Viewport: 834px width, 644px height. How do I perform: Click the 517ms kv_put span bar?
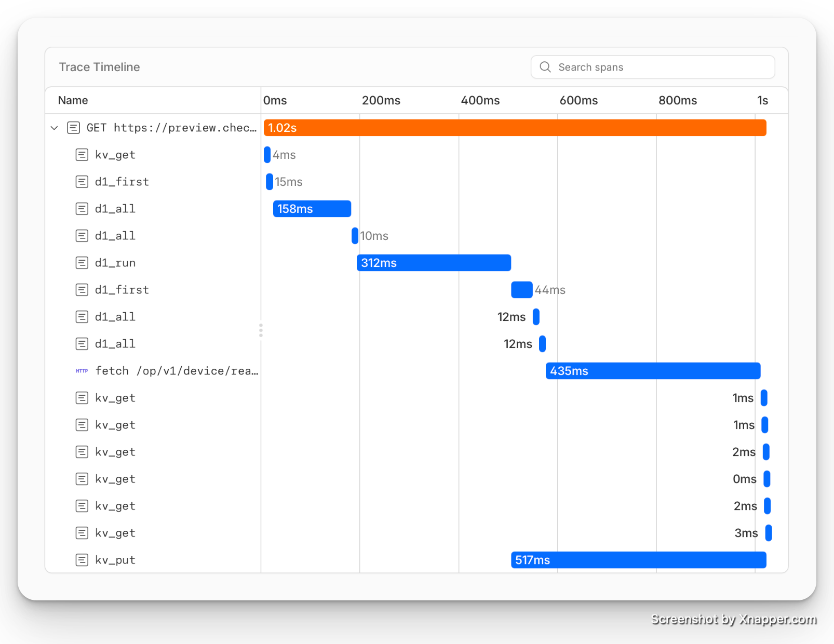point(638,560)
